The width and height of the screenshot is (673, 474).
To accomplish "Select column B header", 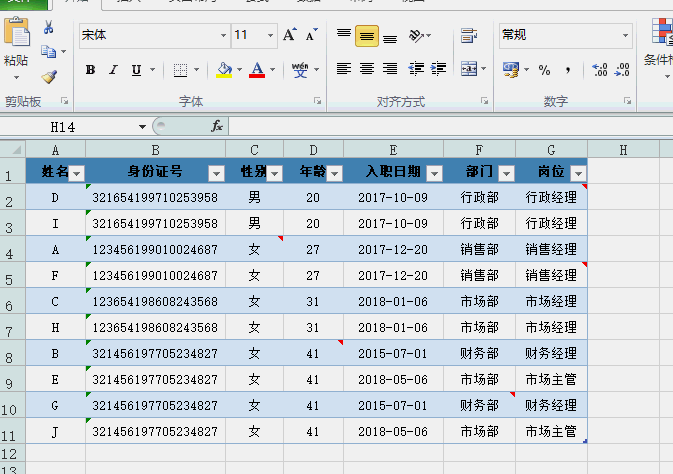I will tap(155, 150).
